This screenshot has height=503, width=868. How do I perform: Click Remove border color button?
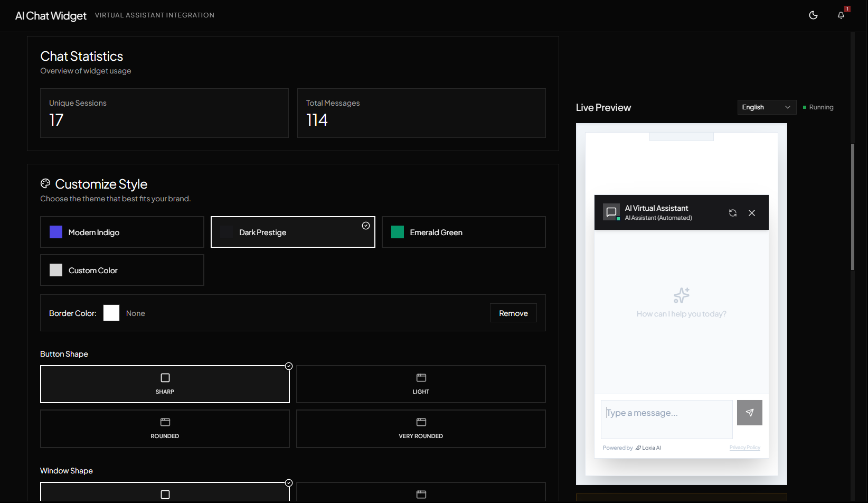click(x=513, y=313)
